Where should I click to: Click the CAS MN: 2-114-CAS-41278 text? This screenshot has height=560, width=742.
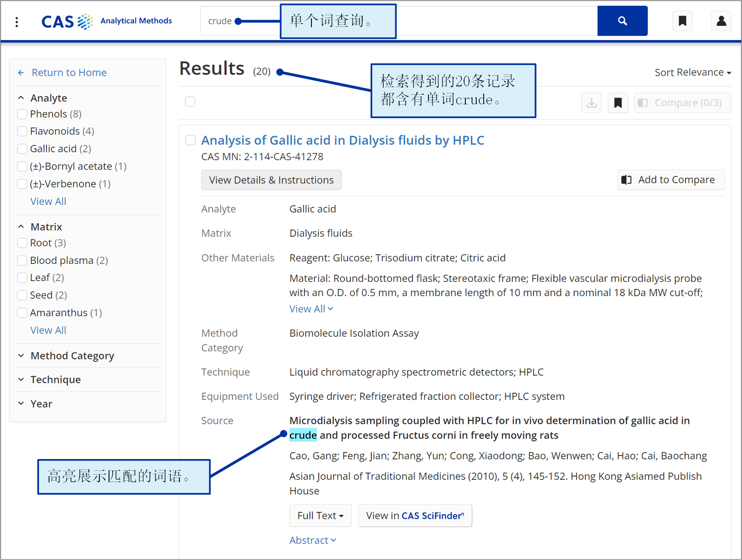262,157
